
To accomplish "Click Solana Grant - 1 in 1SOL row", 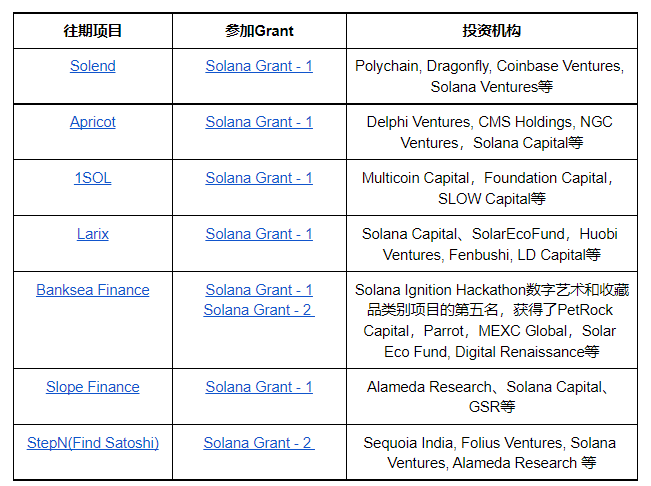I will point(259,178).
